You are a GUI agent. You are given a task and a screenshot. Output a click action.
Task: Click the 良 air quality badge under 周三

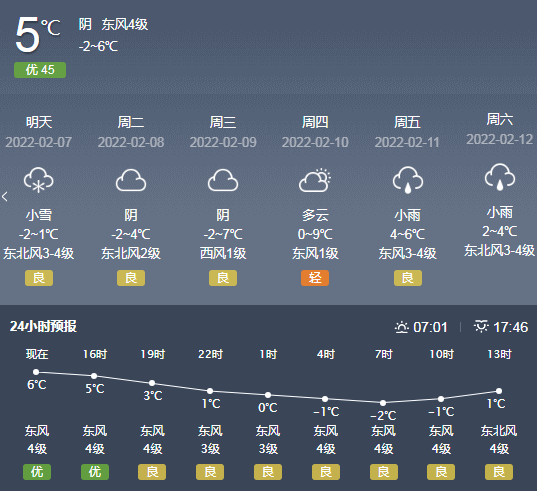(223, 278)
